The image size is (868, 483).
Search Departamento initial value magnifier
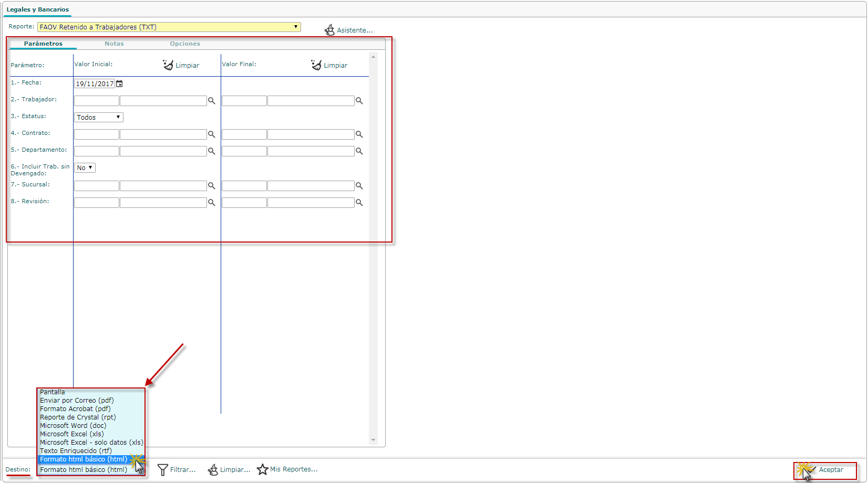coord(212,151)
